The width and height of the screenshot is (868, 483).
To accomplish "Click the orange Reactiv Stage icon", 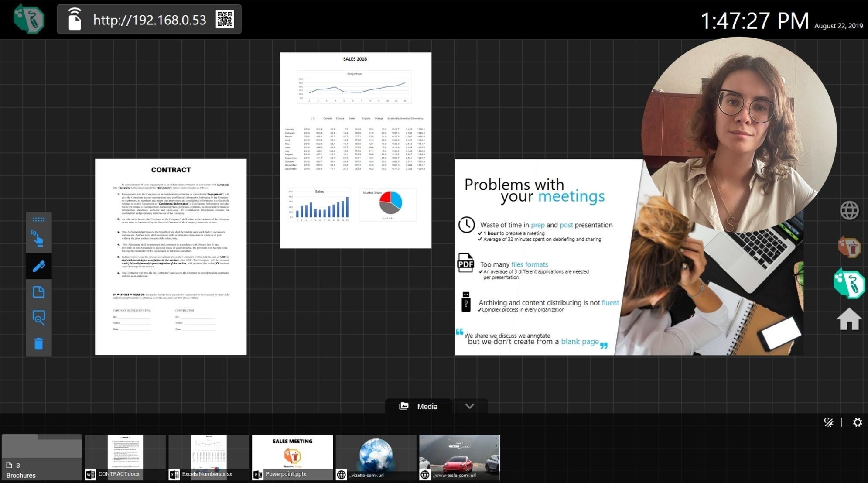I will click(849, 247).
